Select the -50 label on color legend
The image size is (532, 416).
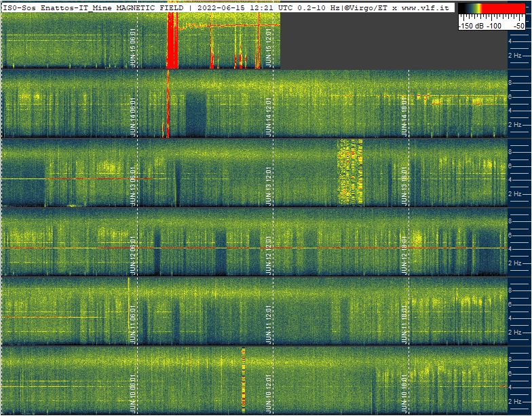click(x=518, y=26)
